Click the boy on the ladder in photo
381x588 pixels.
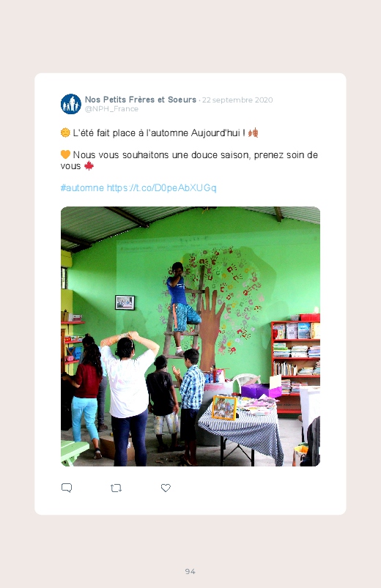click(x=181, y=308)
